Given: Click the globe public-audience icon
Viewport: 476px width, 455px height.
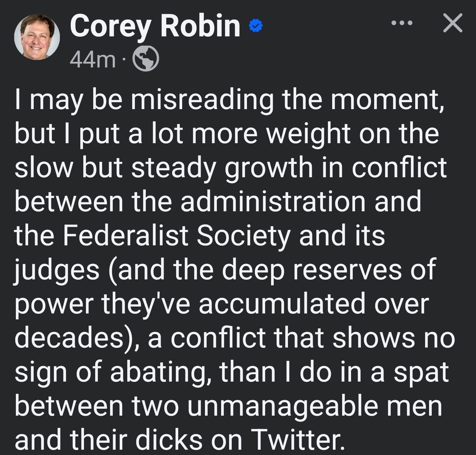Looking at the screenshot, I should (145, 58).
